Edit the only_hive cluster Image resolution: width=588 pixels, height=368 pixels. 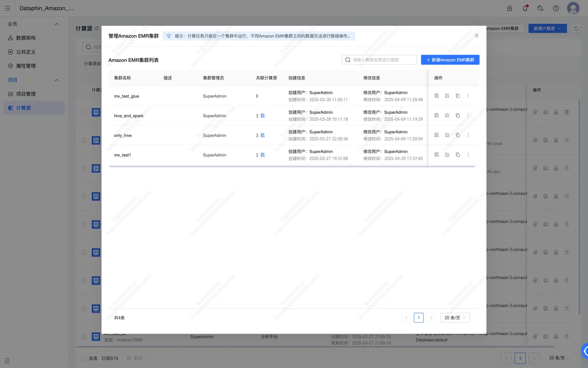[447, 135]
